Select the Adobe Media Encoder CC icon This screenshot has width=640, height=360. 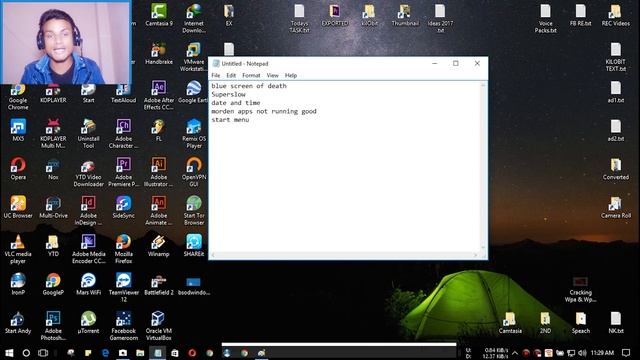88,249
